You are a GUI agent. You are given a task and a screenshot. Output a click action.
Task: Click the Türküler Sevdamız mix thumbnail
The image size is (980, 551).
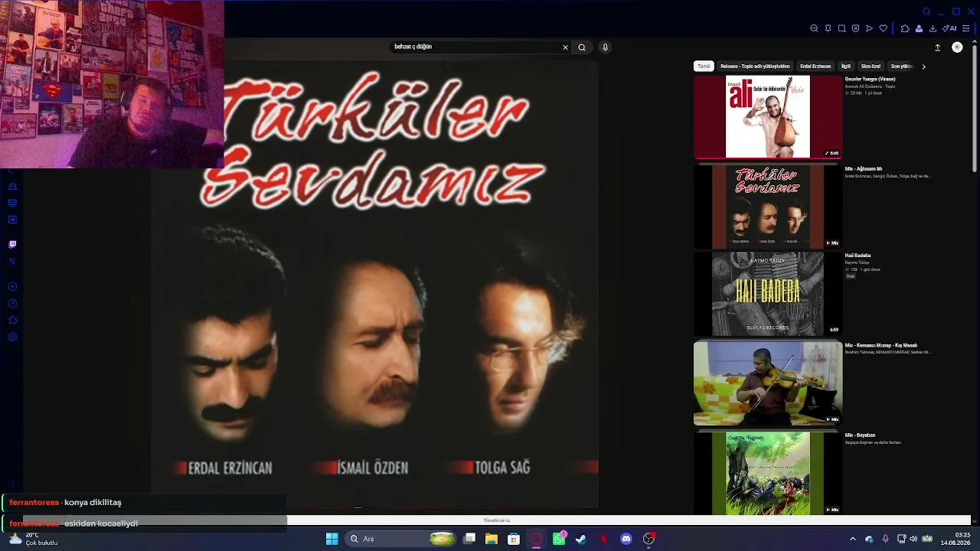768,207
